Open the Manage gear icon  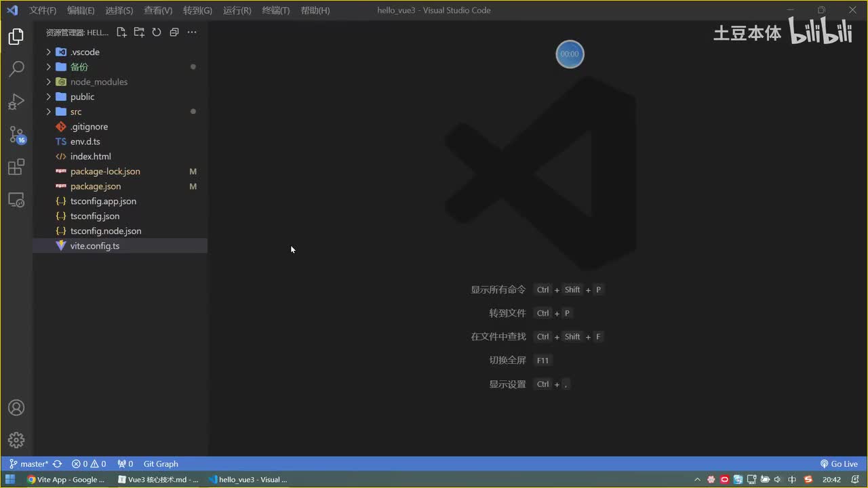(16, 440)
